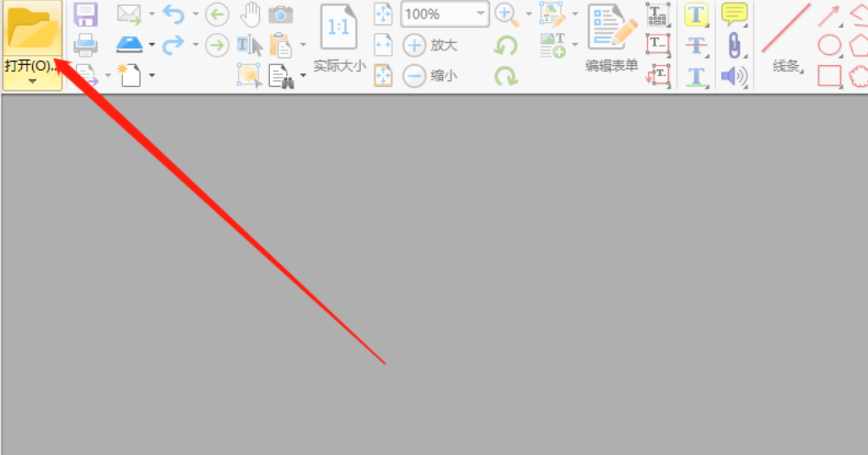The width and height of the screenshot is (868, 455).
Task: Select the 线条 line drawing tool
Action: [786, 39]
